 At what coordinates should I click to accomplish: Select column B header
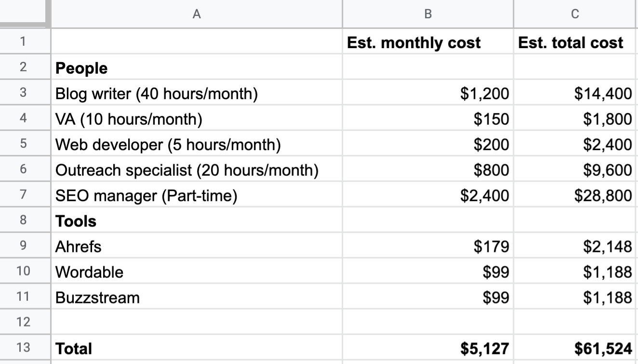[x=427, y=14]
